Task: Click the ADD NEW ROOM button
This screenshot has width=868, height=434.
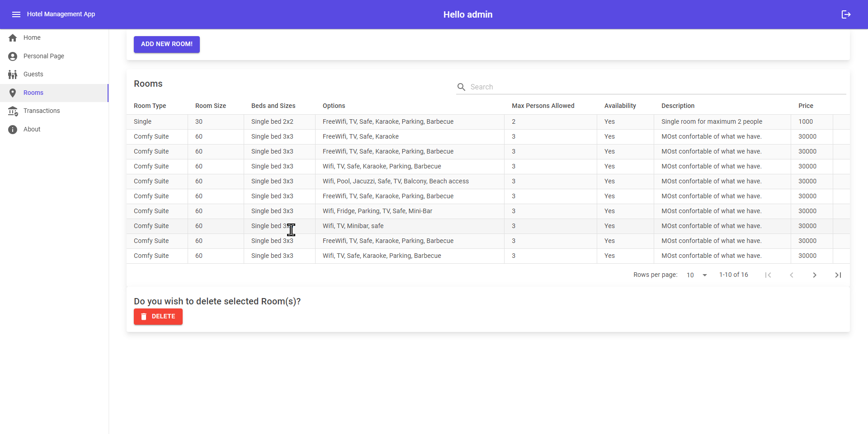Action: tap(166, 44)
